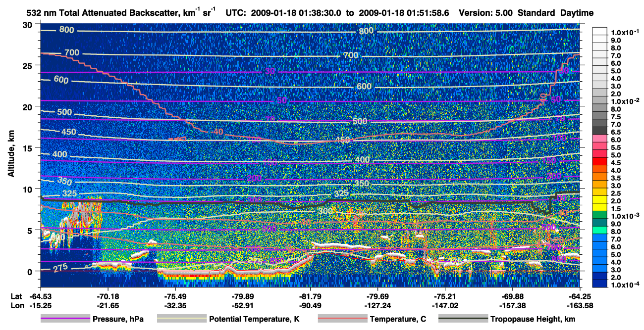The width and height of the screenshot is (644, 330).
Task: Click the longitude value '-90.49'
Action: [x=310, y=306]
